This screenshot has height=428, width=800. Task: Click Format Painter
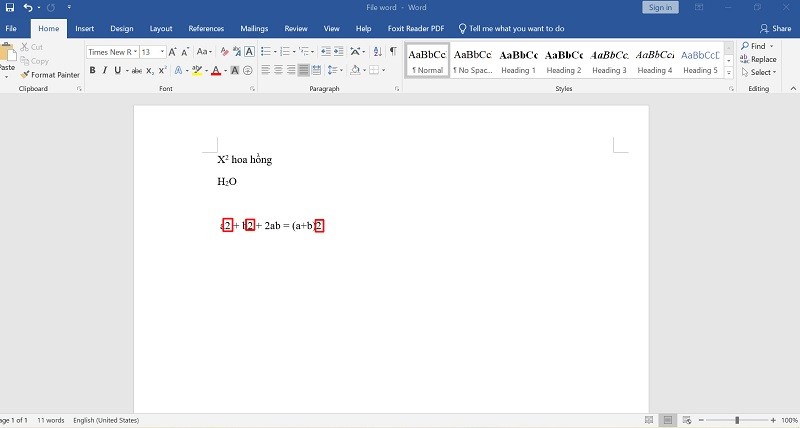click(50, 74)
